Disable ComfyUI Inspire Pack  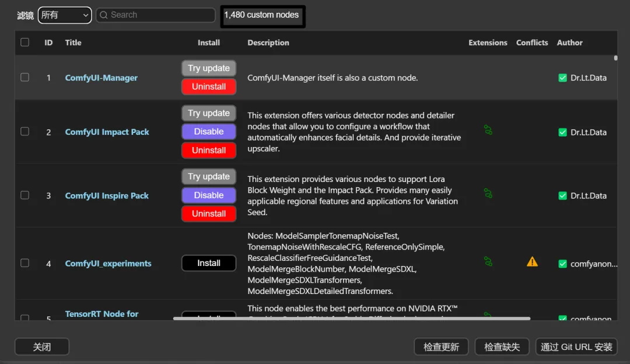click(208, 195)
